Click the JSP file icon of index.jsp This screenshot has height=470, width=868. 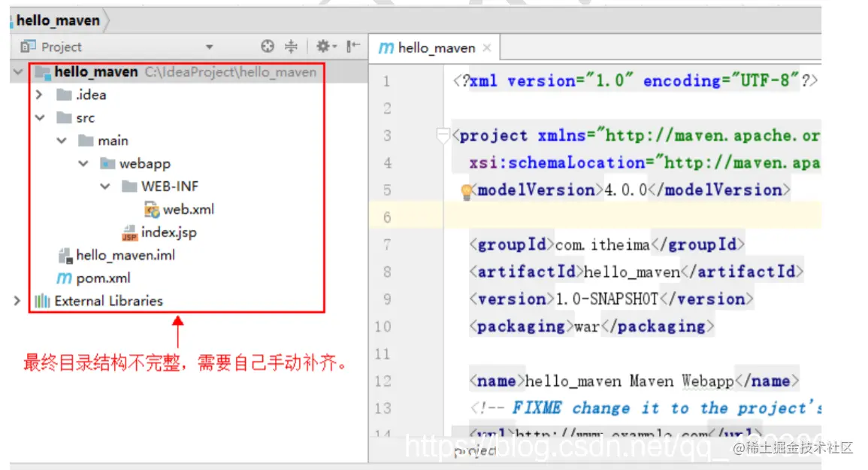click(x=129, y=233)
